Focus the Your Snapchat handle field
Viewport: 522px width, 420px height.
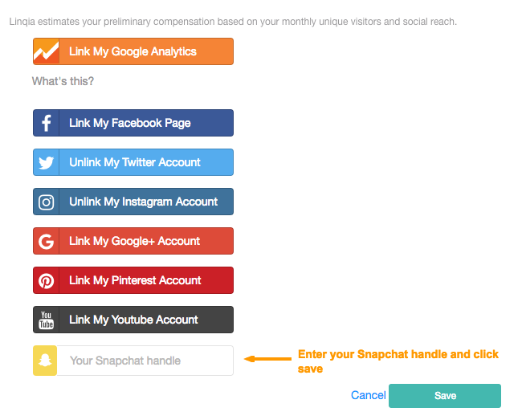point(145,361)
